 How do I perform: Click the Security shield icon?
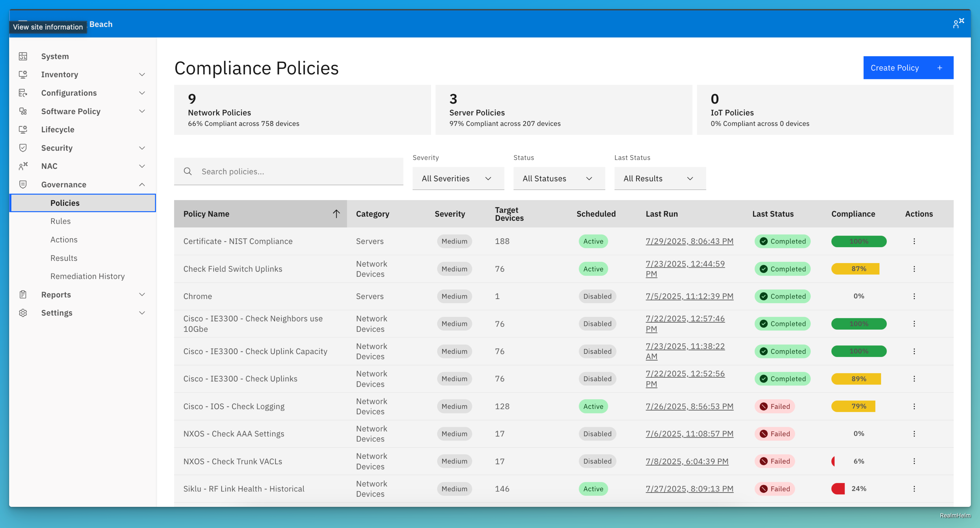tap(23, 147)
